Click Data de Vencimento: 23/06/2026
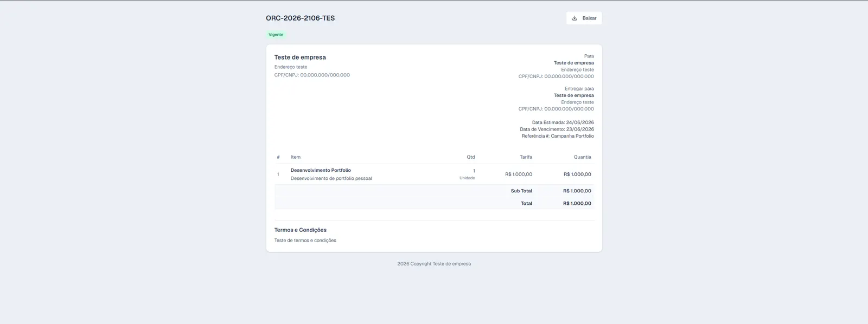 click(x=557, y=129)
